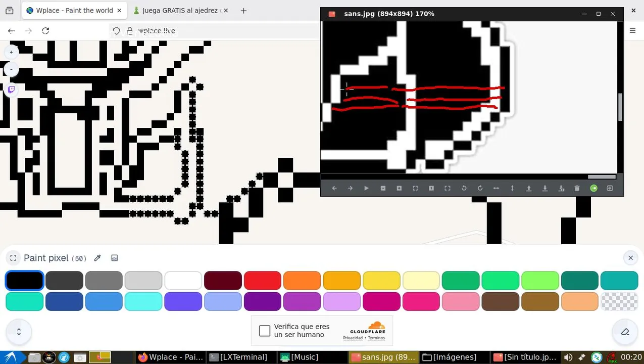Image resolution: width=644 pixels, height=364 pixels.
Task: Select the dark gray color swatch
Action: [64, 281]
